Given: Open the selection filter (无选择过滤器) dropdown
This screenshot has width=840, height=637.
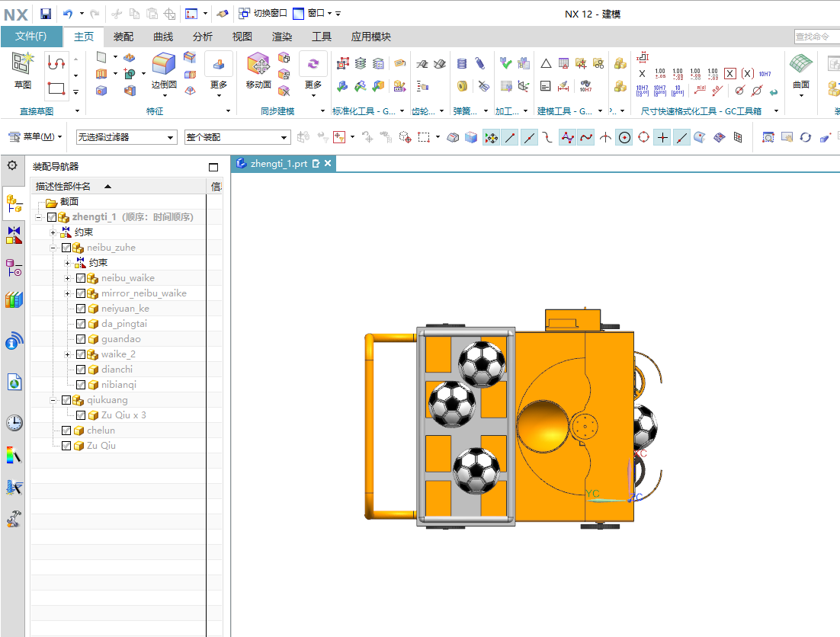Looking at the screenshot, I should pos(127,138).
